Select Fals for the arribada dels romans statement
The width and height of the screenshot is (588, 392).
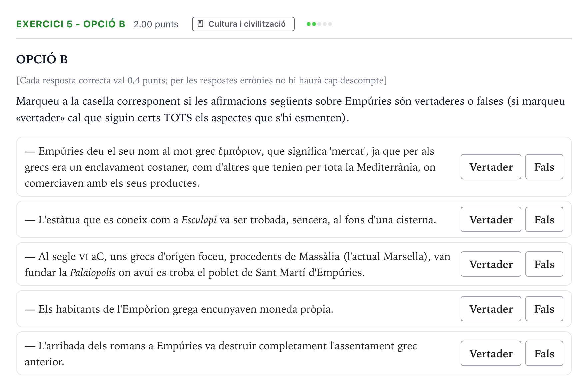pos(544,353)
